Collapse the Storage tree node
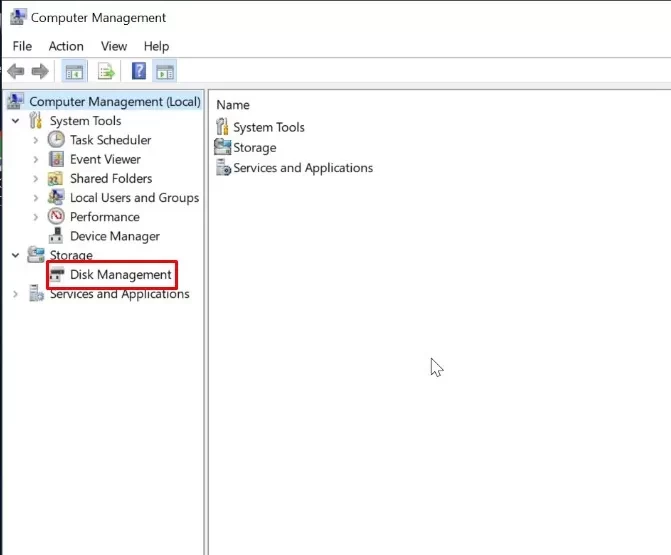The image size is (671, 555). [x=15, y=255]
